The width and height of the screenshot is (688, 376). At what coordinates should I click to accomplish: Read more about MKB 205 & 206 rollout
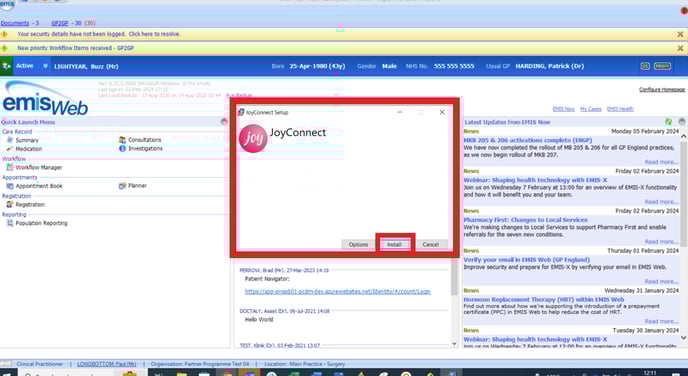(661, 162)
